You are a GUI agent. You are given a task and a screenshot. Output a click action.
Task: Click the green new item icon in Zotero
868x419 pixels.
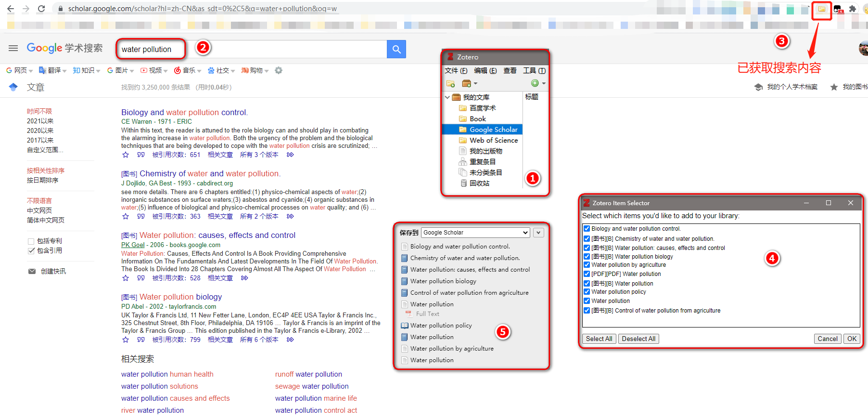pyautogui.click(x=535, y=83)
